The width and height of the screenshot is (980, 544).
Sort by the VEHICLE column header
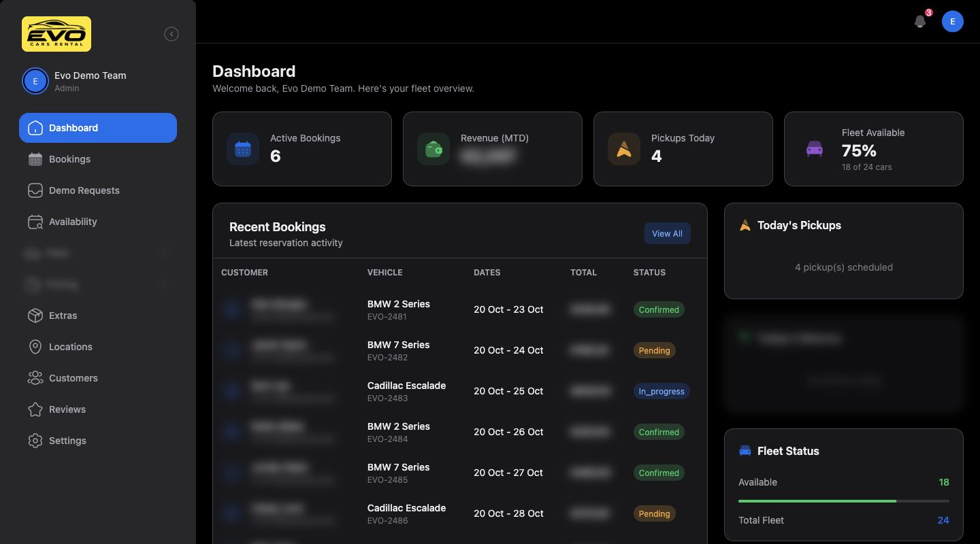385,272
